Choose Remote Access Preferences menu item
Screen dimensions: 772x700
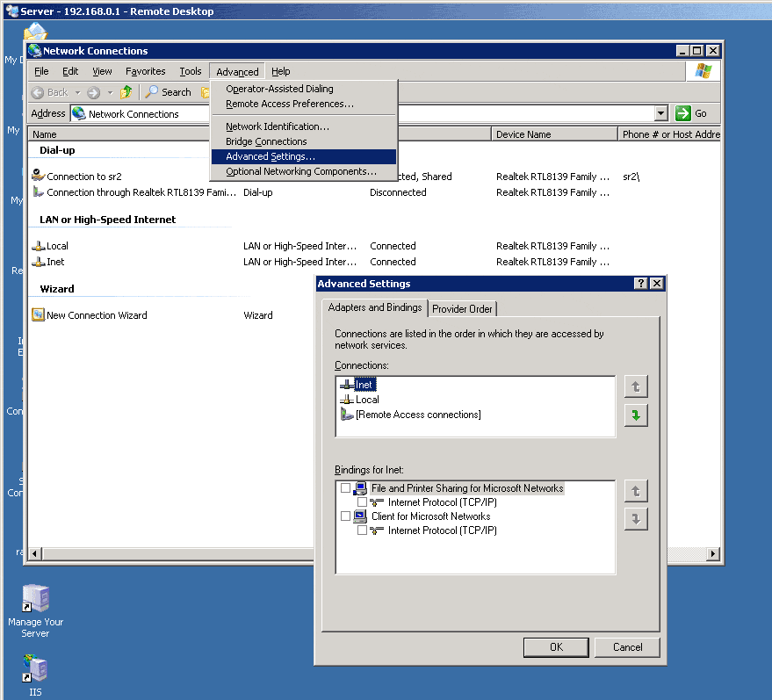pyautogui.click(x=303, y=104)
